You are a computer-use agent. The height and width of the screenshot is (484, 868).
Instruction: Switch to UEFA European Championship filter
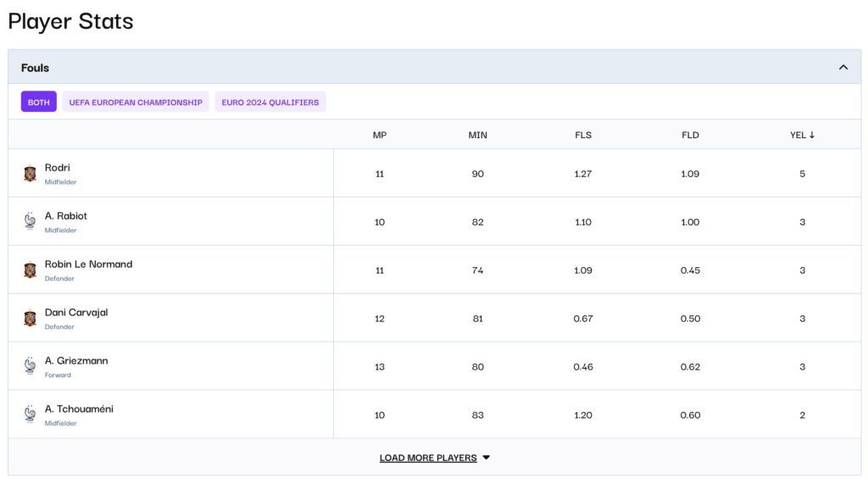coord(136,103)
